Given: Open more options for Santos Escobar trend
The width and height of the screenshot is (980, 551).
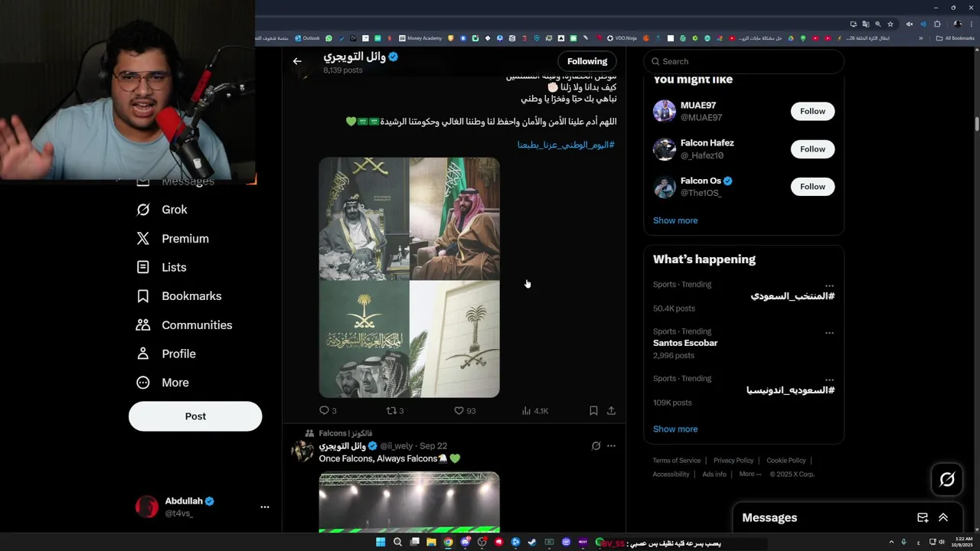Looking at the screenshot, I should (x=829, y=333).
